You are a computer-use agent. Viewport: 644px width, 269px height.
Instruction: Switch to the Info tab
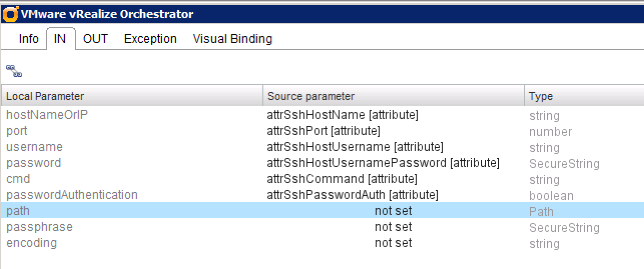[x=29, y=39]
